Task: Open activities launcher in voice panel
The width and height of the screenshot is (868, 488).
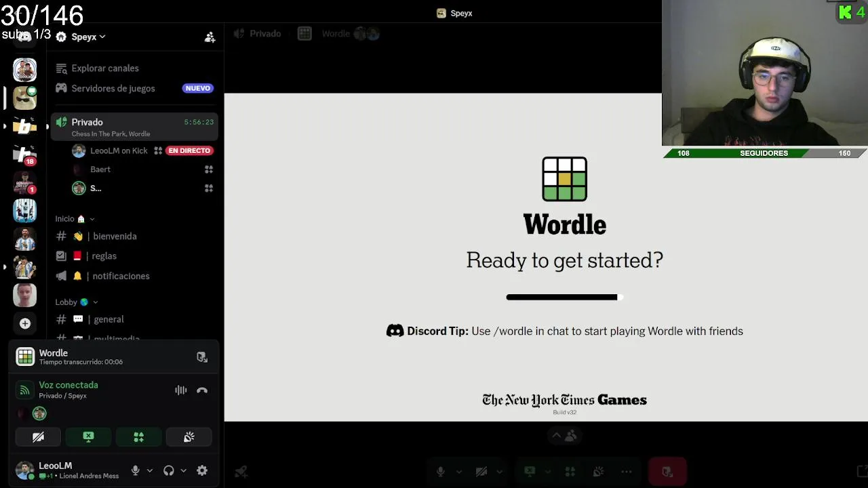Action: pos(138,437)
